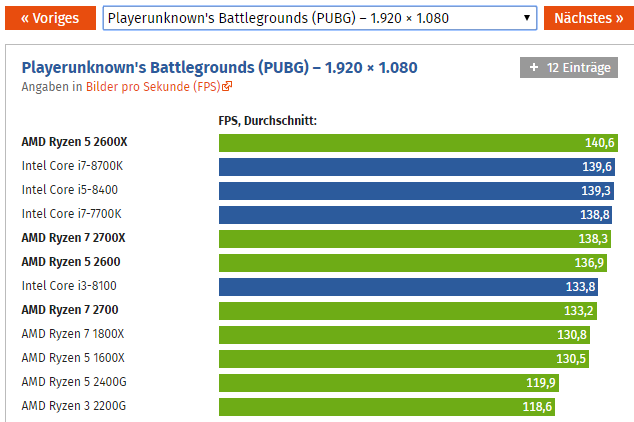Screen dimensions: 634x422
Task: Click the green bar showing 130,8 FPS
Action: click(x=404, y=335)
